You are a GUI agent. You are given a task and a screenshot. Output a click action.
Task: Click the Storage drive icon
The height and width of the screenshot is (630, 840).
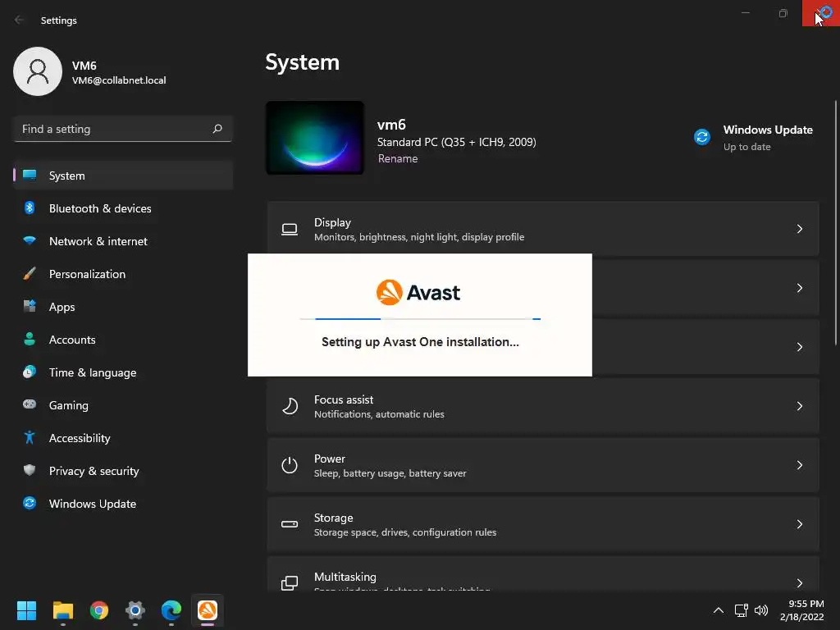290,524
